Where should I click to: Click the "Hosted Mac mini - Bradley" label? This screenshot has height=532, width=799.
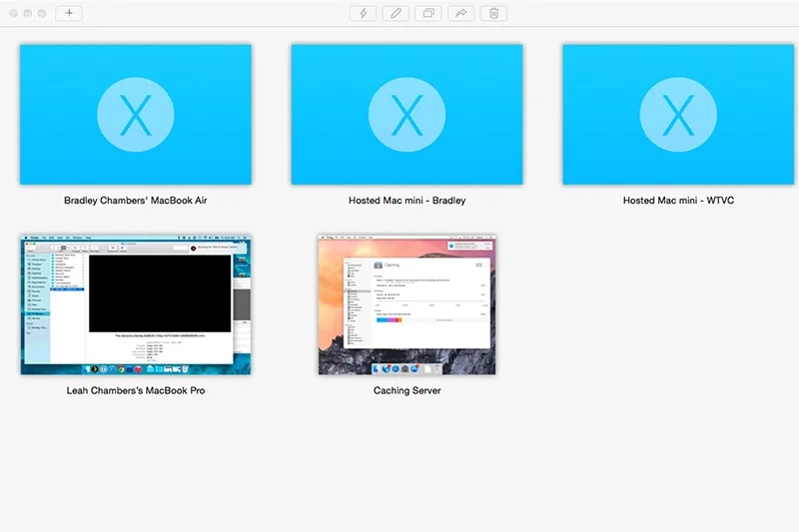click(407, 200)
